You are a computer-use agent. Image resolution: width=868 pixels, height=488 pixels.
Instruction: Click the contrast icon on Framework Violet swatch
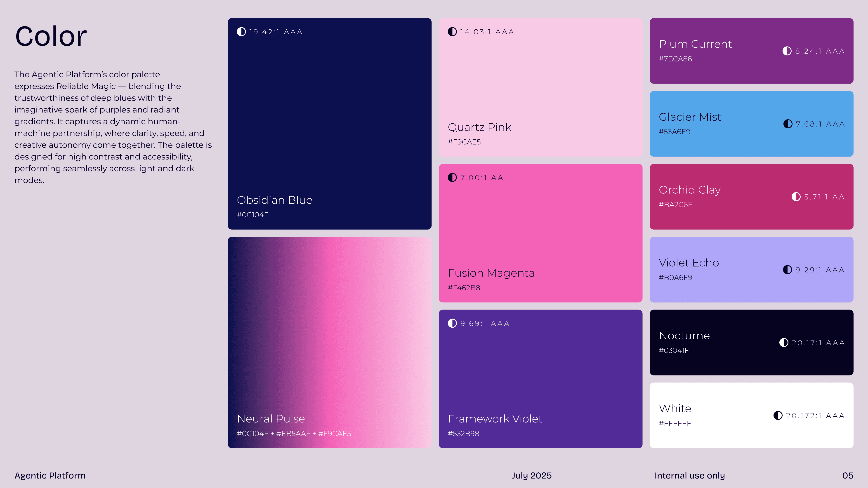point(452,323)
